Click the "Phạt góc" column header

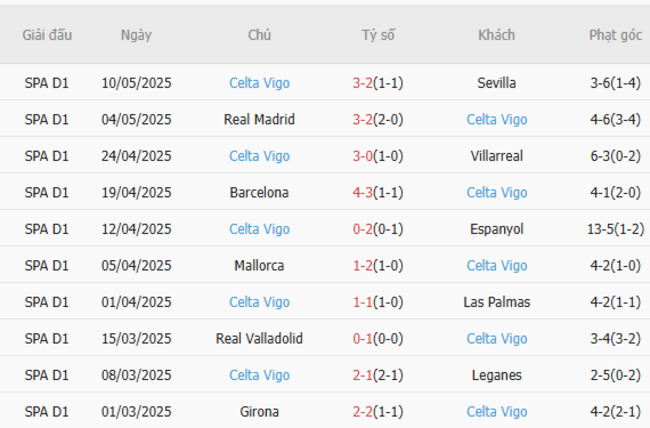[x=615, y=35]
